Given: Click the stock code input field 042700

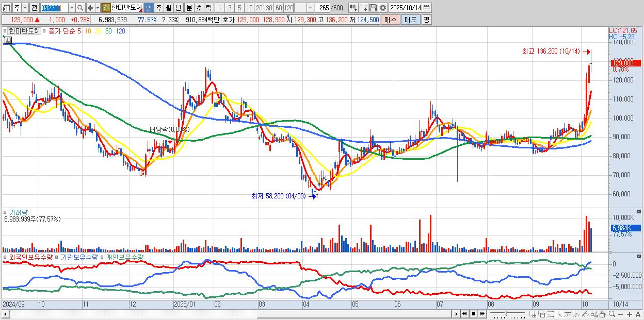Looking at the screenshot, I should [x=54, y=8].
